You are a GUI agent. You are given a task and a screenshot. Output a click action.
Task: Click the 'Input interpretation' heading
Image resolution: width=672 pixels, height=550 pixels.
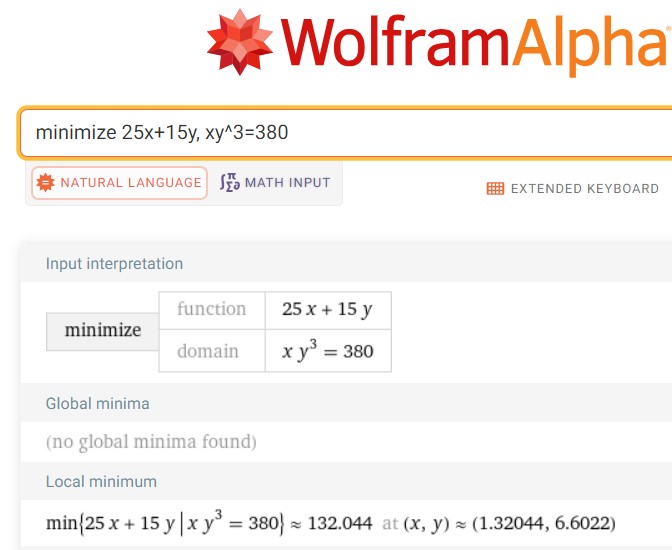click(114, 264)
